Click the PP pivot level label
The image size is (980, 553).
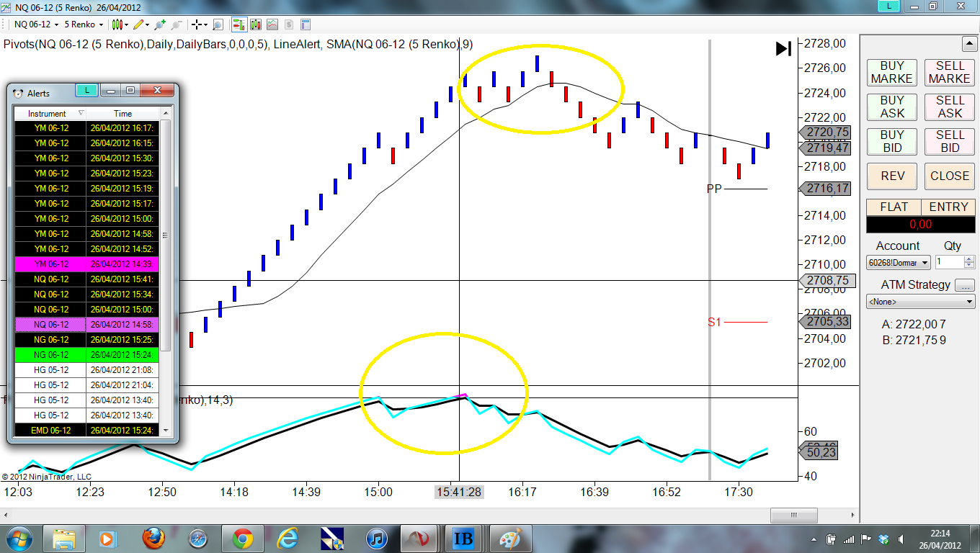pyautogui.click(x=713, y=189)
